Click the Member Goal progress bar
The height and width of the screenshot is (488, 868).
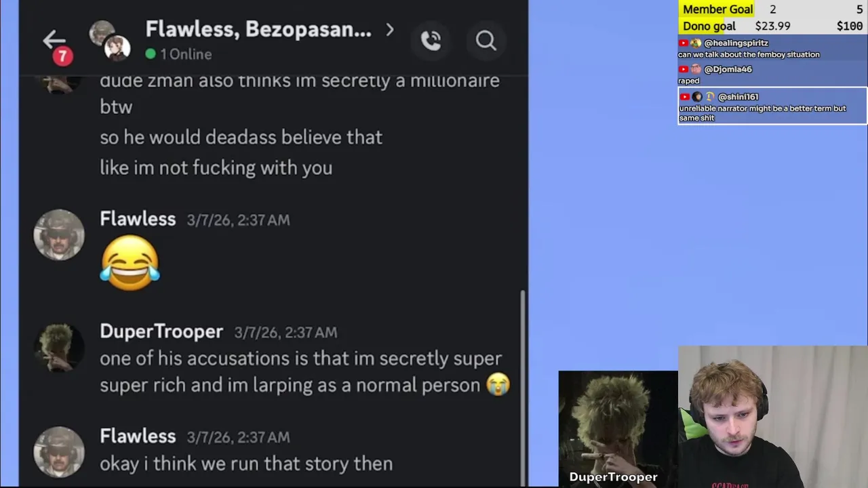point(772,9)
